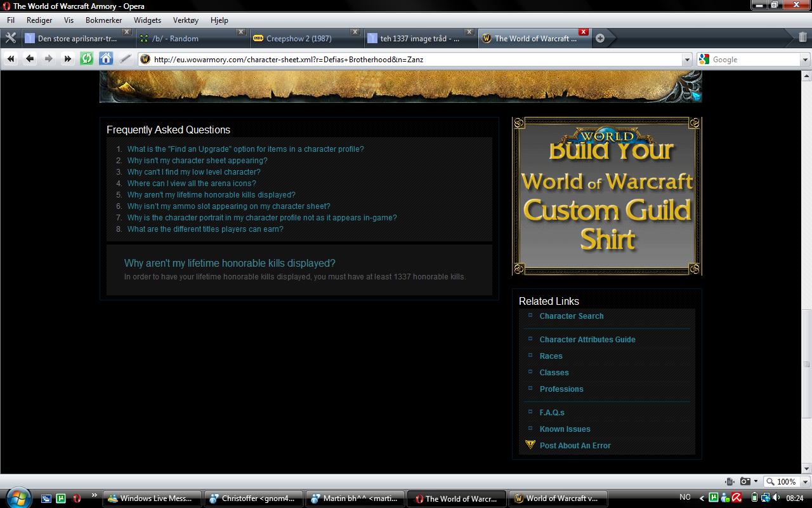Expand the camera view dropdown in status bar
This screenshot has height=508, width=812.
(x=756, y=482)
